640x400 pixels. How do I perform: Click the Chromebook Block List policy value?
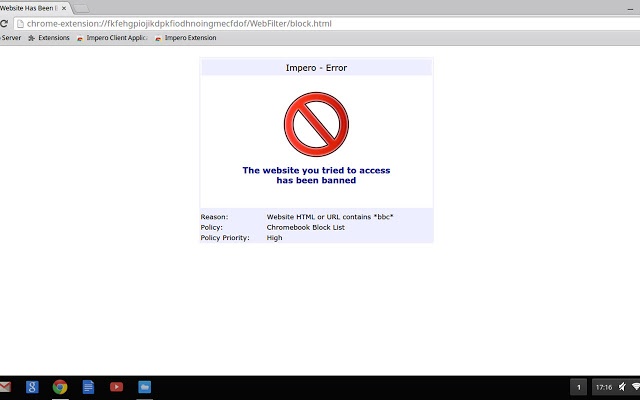coord(306,227)
